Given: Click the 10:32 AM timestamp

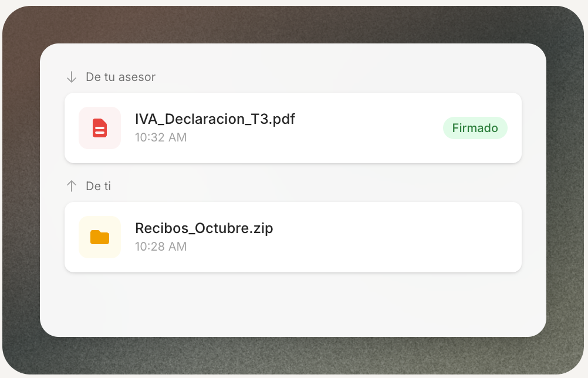Looking at the screenshot, I should coord(161,137).
